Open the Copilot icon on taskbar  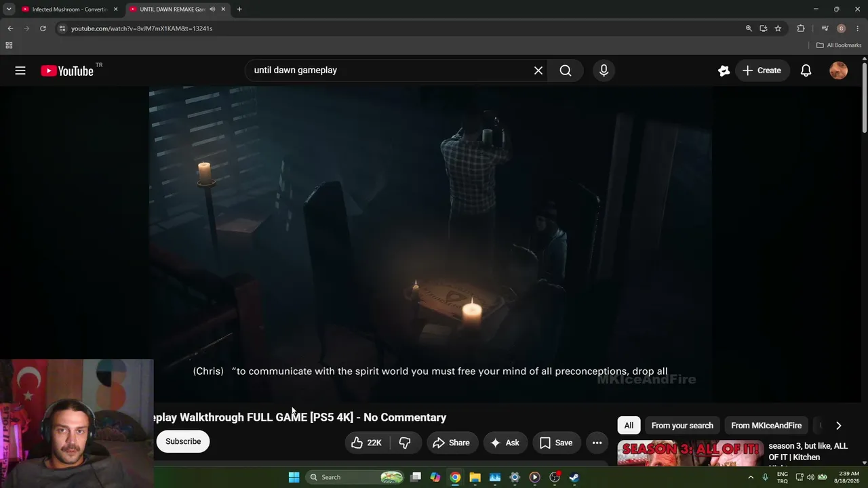(x=435, y=477)
